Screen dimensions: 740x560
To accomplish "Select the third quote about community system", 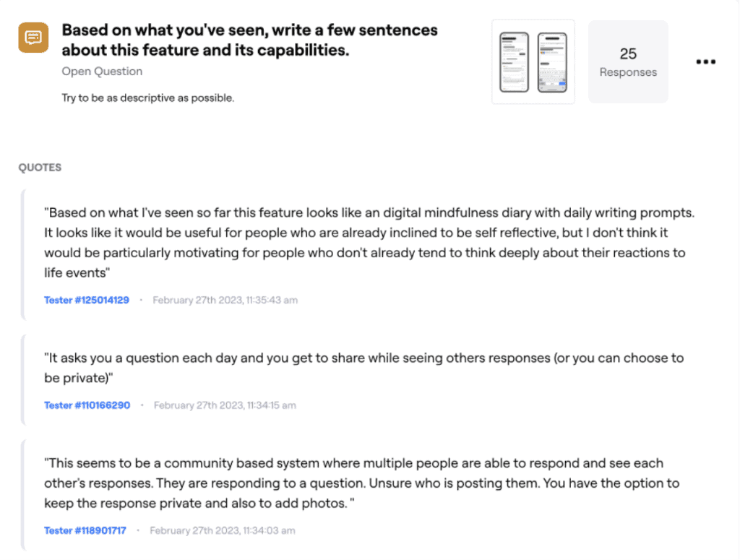I will coord(367,483).
